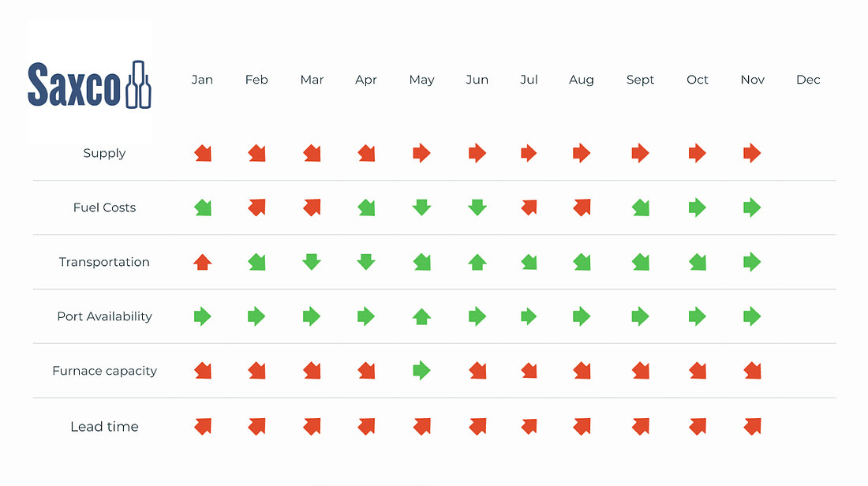Click the November Lead time red arrow
This screenshot has width=868, height=486.
coord(752,426)
